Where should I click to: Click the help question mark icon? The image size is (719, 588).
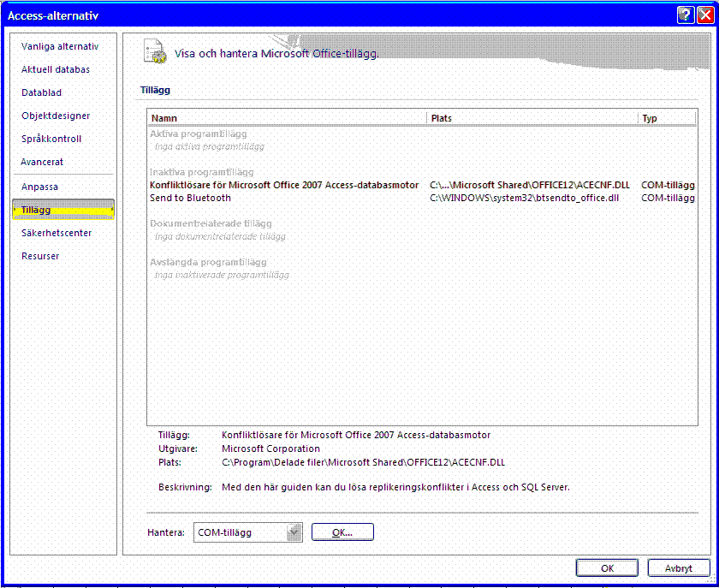click(685, 15)
